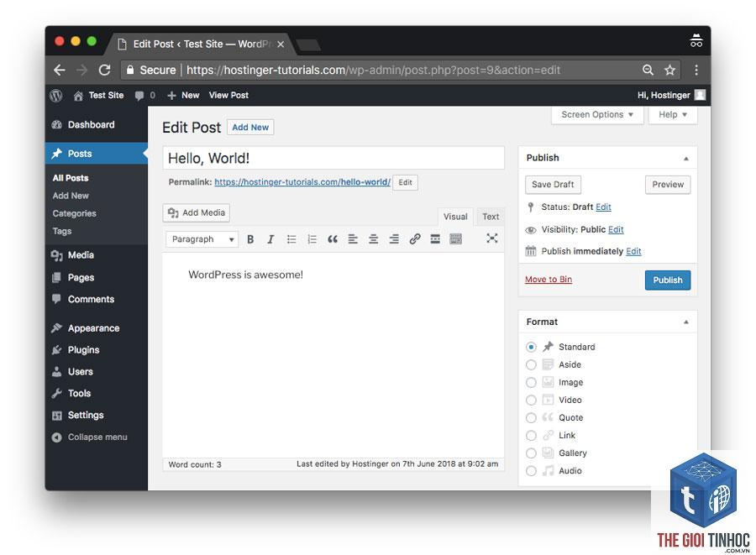Image resolution: width=756 pixels, height=555 pixels.
Task: Align text center
Action: pyautogui.click(x=373, y=239)
